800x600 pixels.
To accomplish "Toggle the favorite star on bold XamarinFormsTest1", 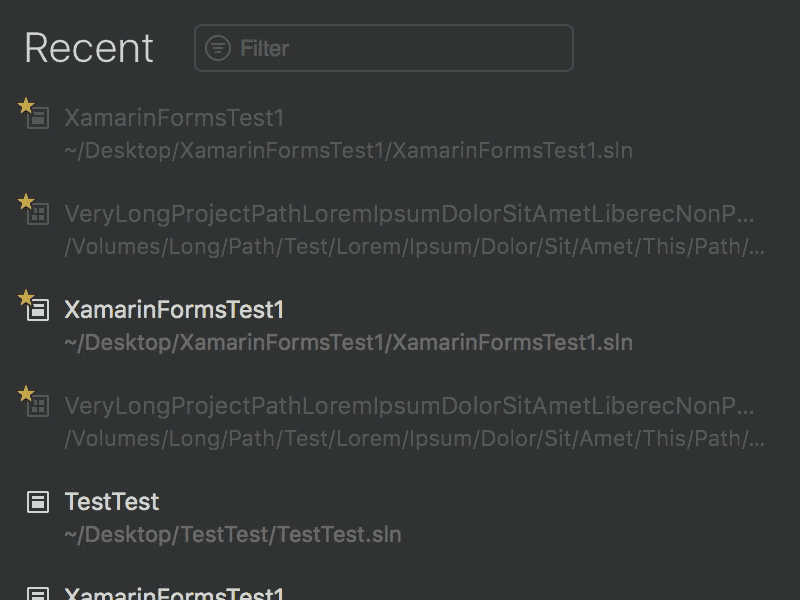I will [24, 295].
